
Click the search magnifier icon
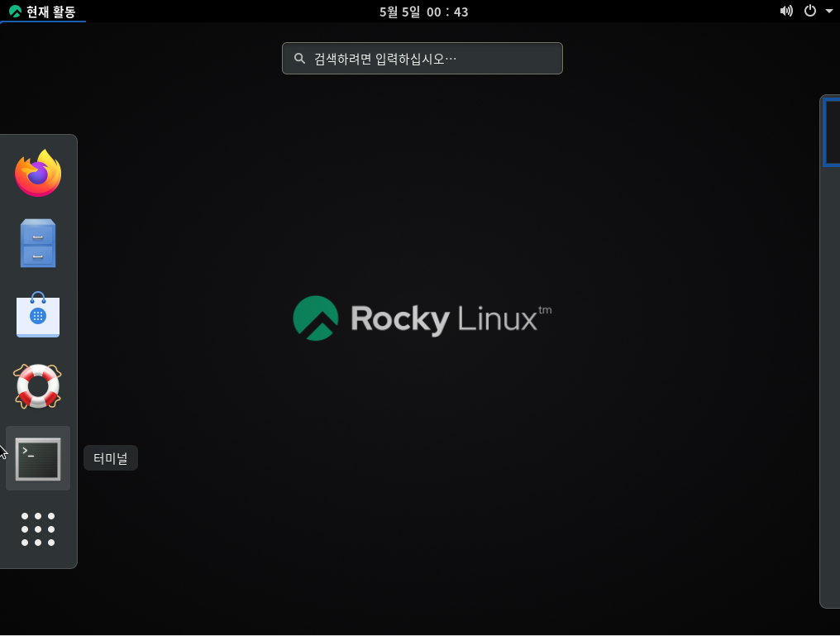point(300,59)
